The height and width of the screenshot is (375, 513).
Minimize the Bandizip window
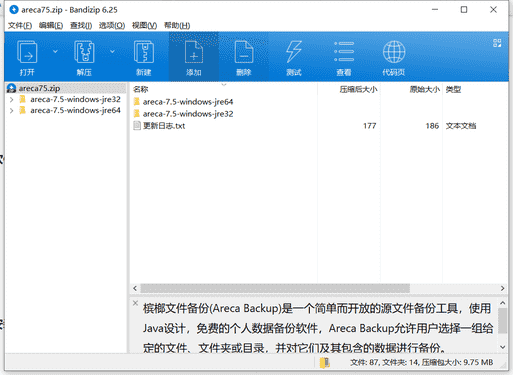(435, 10)
